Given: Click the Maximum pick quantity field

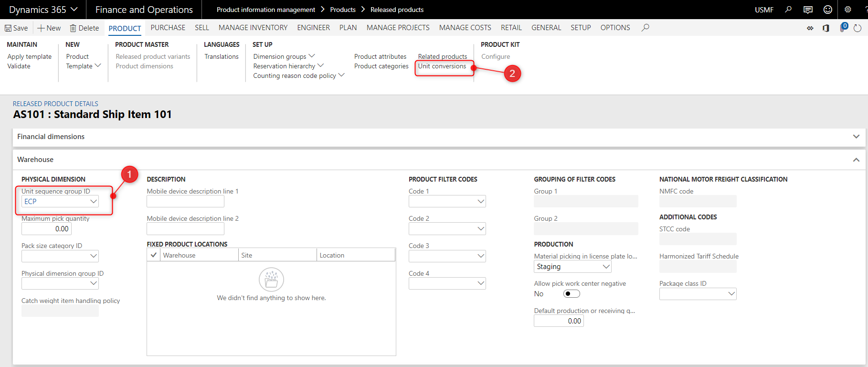Looking at the screenshot, I should [x=46, y=229].
